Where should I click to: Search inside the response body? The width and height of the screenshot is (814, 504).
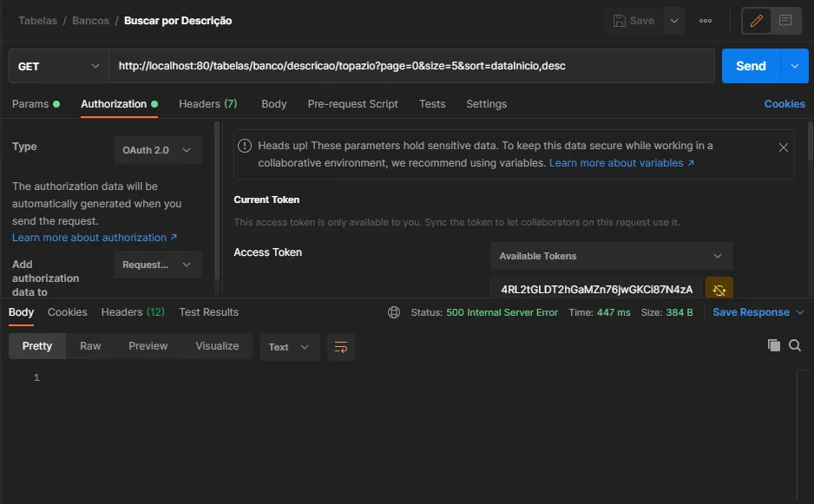click(795, 345)
